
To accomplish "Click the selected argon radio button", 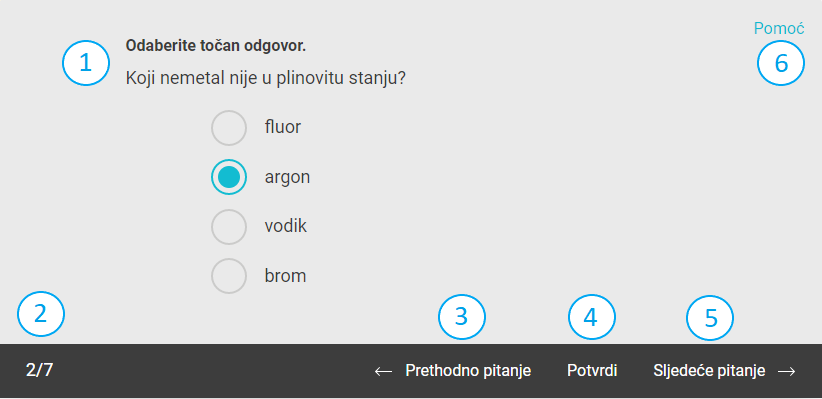I will tap(229, 177).
